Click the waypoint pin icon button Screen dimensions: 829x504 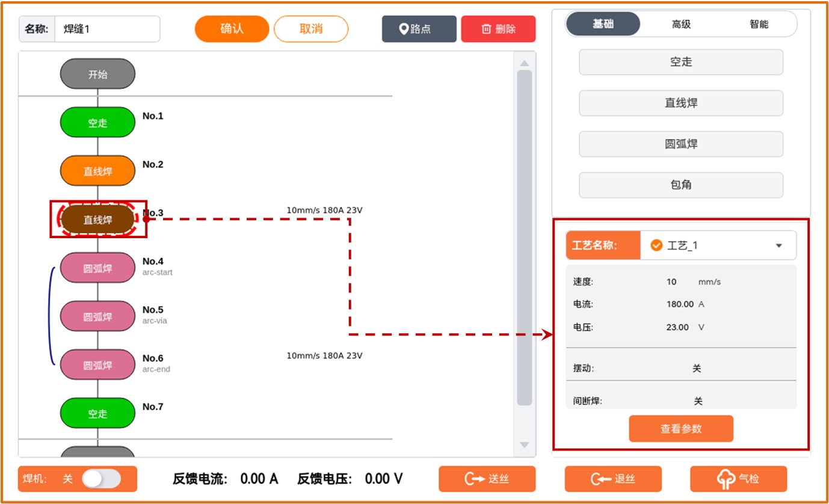tap(419, 29)
